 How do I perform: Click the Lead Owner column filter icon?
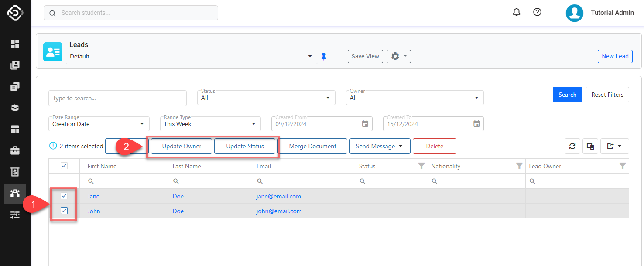click(623, 166)
